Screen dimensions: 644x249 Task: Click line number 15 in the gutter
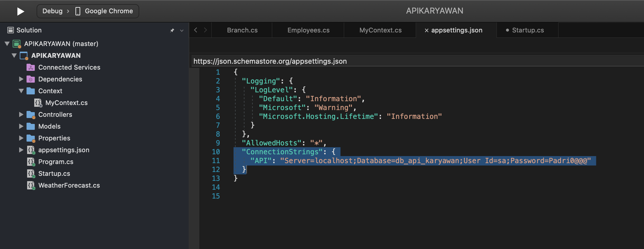tap(216, 196)
